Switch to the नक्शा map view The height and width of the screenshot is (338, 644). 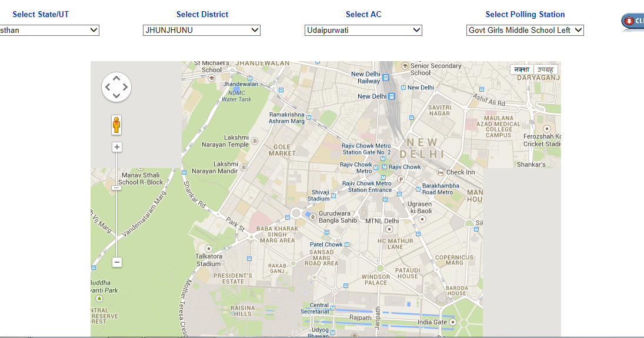522,70
